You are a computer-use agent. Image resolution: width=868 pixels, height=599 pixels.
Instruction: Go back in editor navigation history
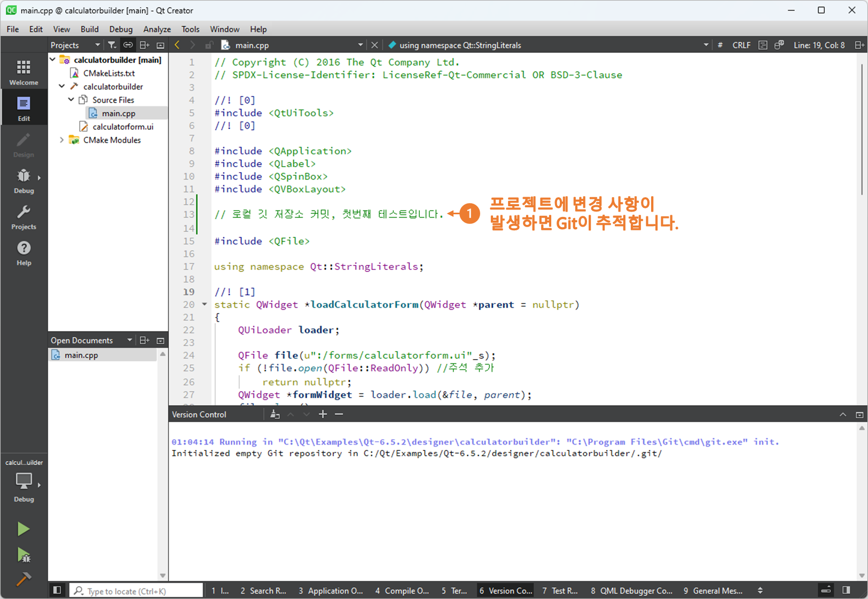[x=177, y=45]
